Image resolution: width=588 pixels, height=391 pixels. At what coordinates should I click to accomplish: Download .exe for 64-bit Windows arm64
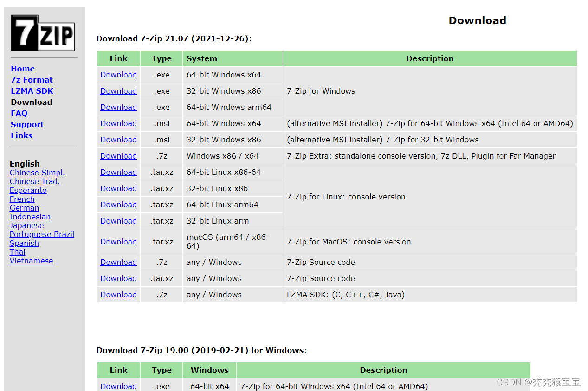click(x=118, y=107)
